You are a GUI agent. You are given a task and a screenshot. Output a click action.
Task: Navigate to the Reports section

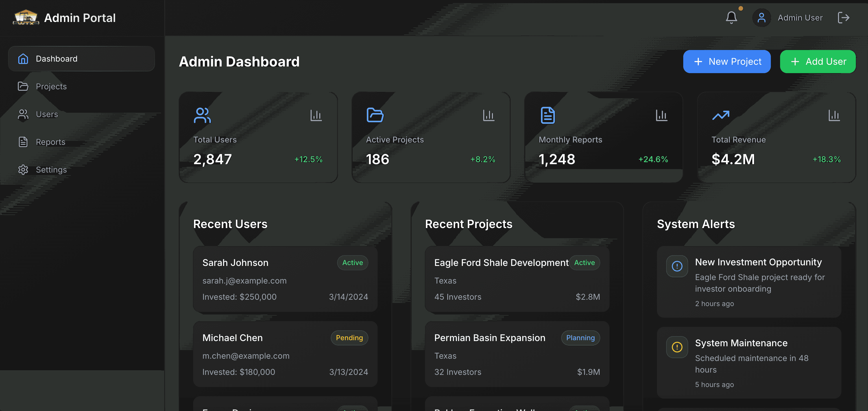coord(51,142)
